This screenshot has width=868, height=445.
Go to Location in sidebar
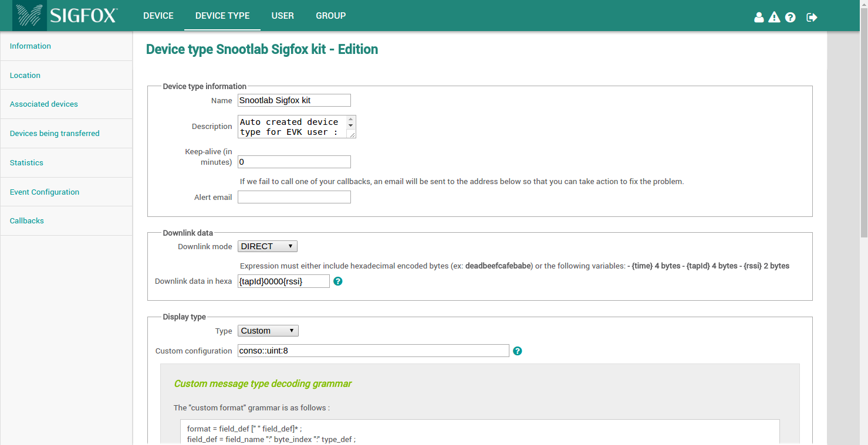click(66, 75)
